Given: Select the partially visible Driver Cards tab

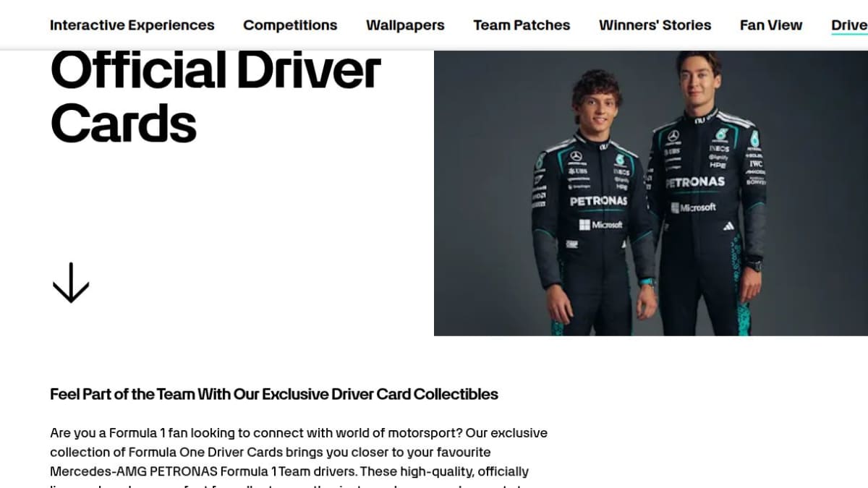Looking at the screenshot, I should click(849, 25).
